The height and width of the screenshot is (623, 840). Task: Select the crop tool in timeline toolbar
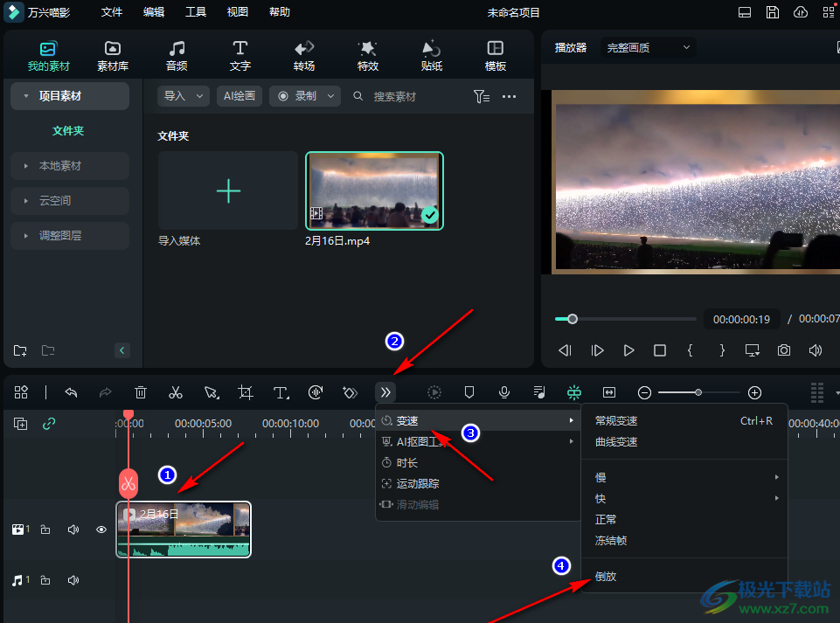[246, 393]
